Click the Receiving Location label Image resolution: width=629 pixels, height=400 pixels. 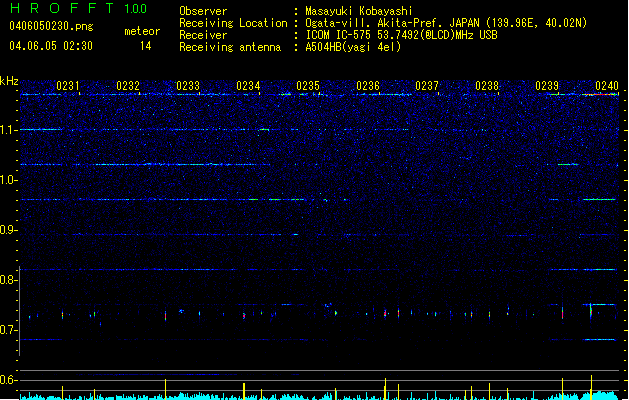tap(233, 23)
